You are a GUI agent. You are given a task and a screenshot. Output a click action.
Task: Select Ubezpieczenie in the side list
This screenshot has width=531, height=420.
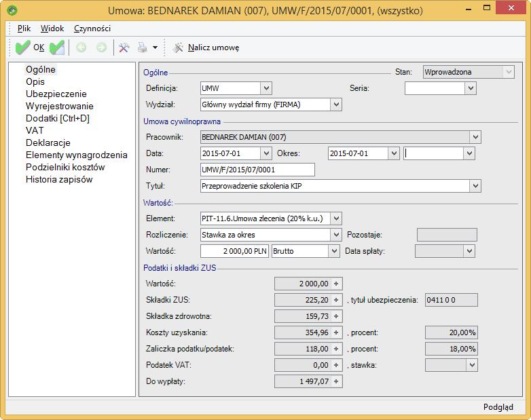pos(56,94)
